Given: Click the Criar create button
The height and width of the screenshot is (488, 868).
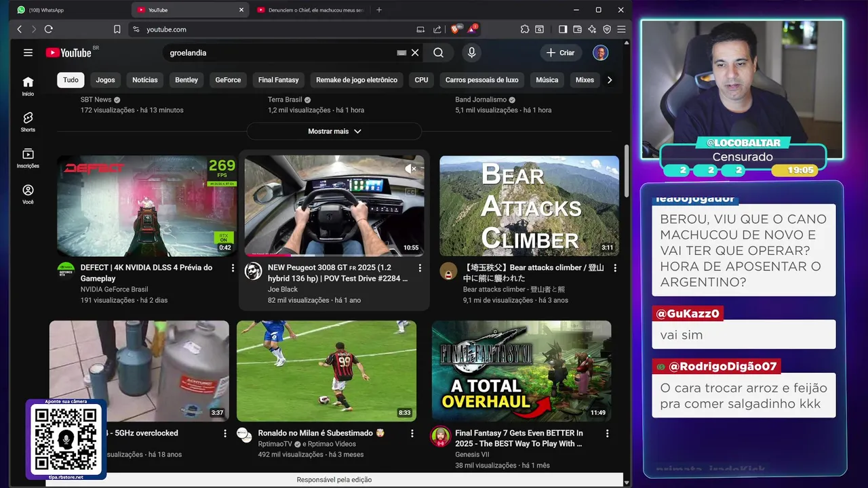Looking at the screenshot, I should (560, 52).
